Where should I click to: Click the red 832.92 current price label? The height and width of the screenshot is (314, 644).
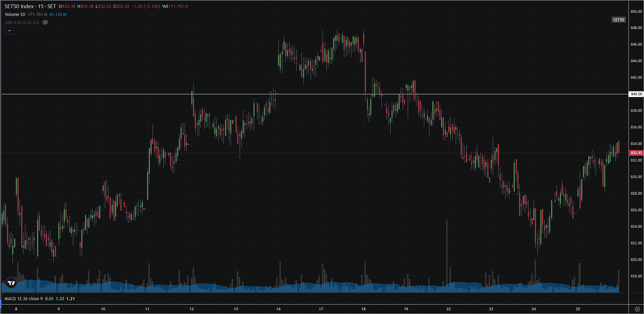click(636, 153)
